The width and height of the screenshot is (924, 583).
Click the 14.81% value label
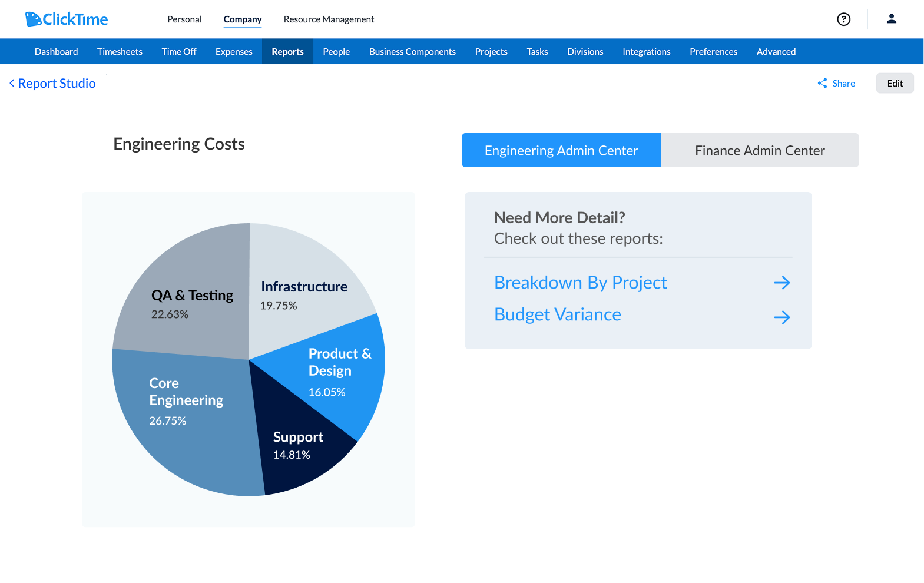tap(292, 455)
